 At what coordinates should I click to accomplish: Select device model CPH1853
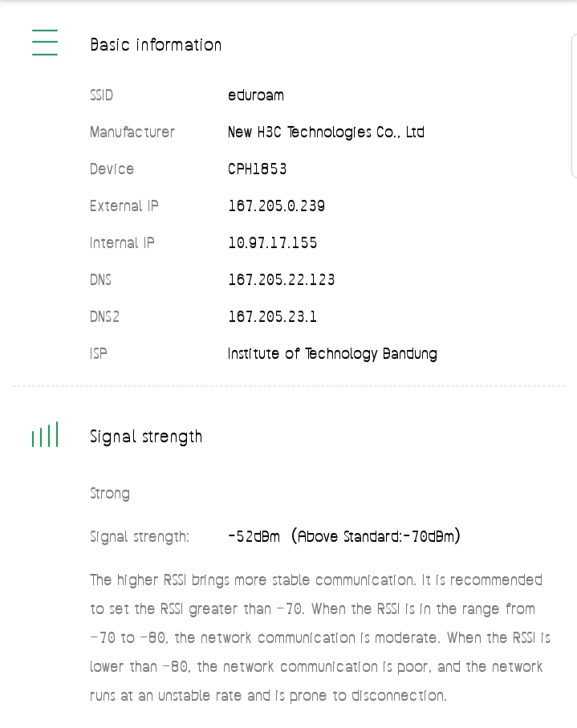(258, 169)
